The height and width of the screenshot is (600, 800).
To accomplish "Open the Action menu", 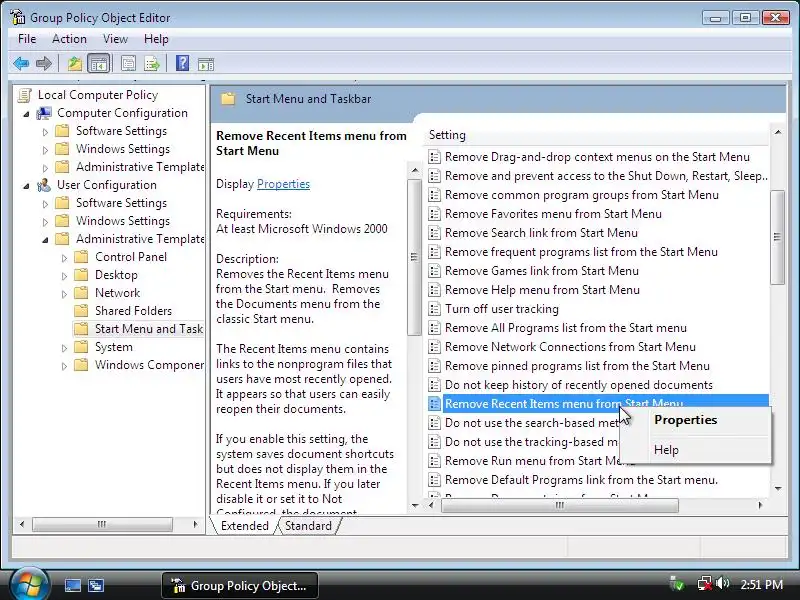I will [69, 39].
